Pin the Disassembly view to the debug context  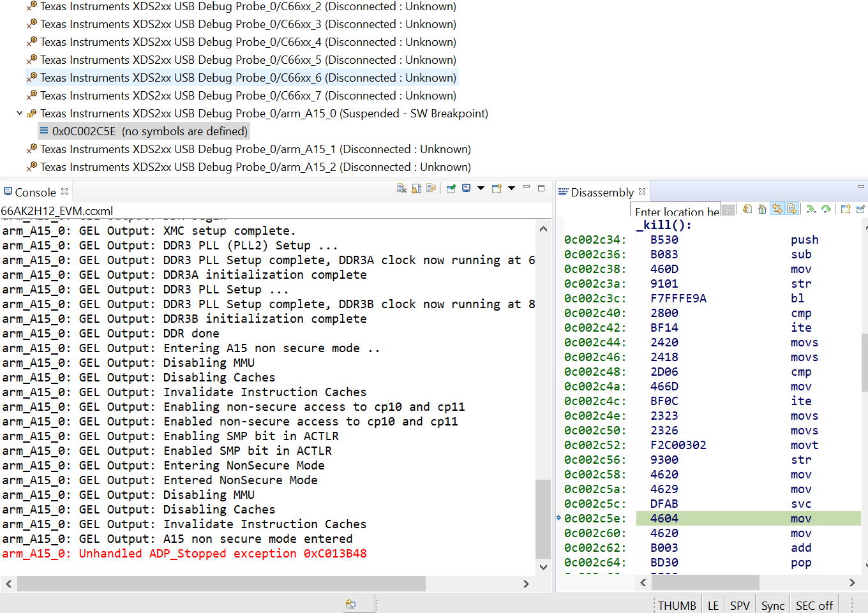coord(860,209)
